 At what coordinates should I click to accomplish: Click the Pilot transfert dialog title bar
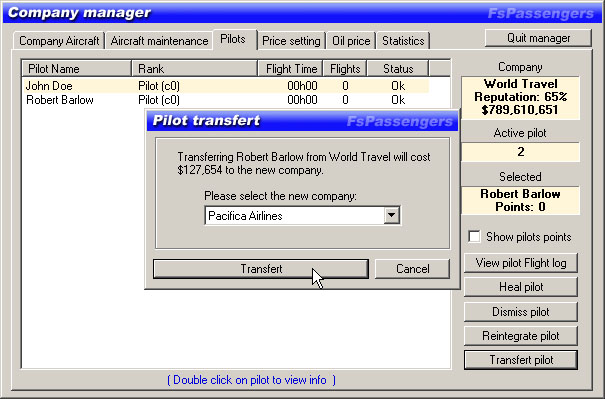click(x=302, y=121)
